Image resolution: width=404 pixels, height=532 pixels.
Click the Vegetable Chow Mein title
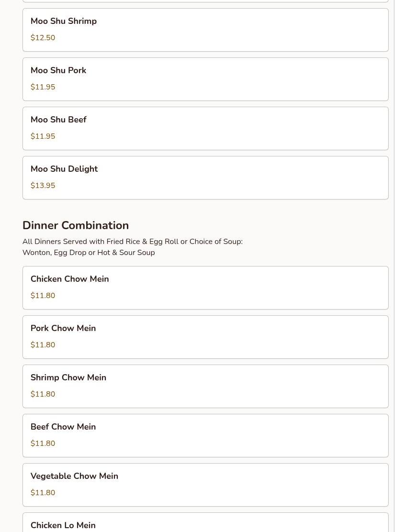tap(74, 476)
